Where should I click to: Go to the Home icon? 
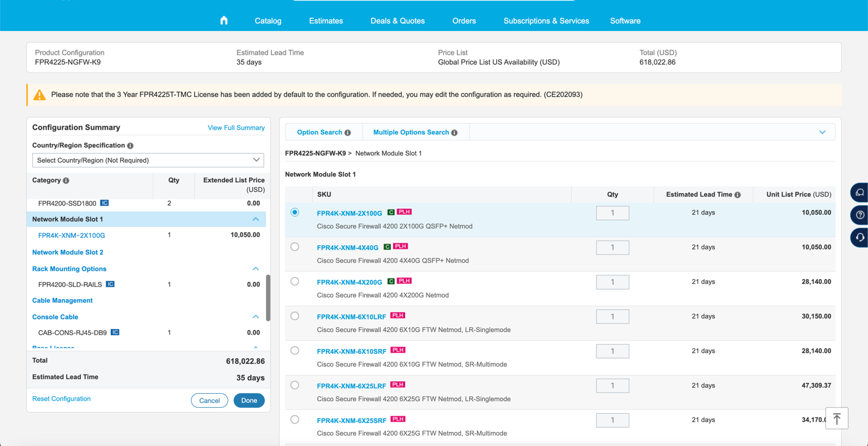tap(224, 21)
